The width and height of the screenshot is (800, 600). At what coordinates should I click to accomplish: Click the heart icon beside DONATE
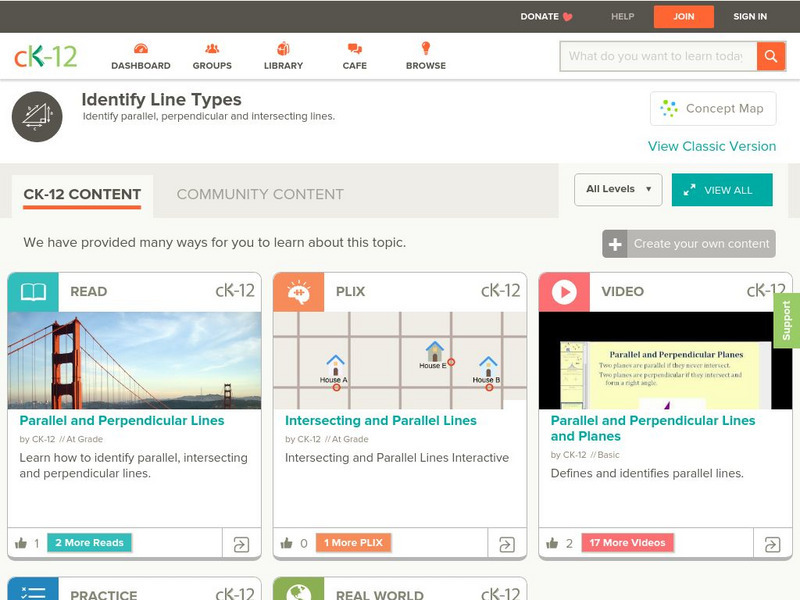567,17
